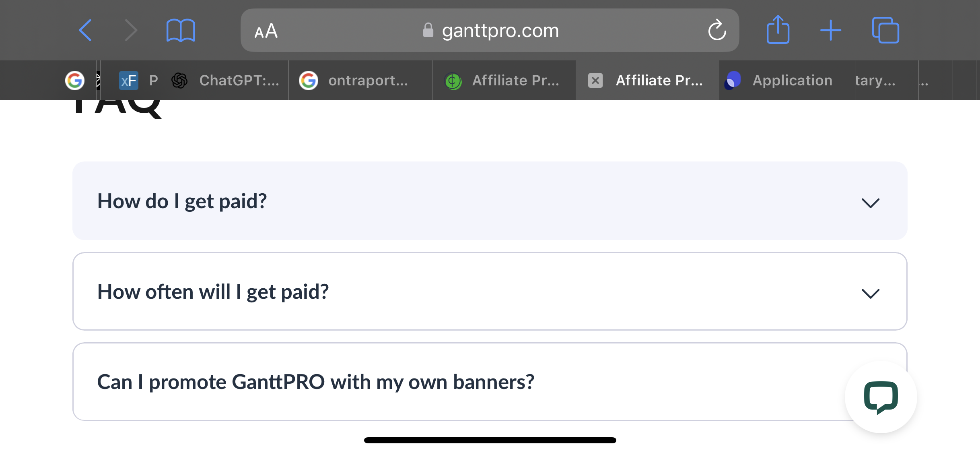Tap the ganttpro.com address bar
Image resolution: width=980 pixels, height=453 pixels.
(x=490, y=30)
